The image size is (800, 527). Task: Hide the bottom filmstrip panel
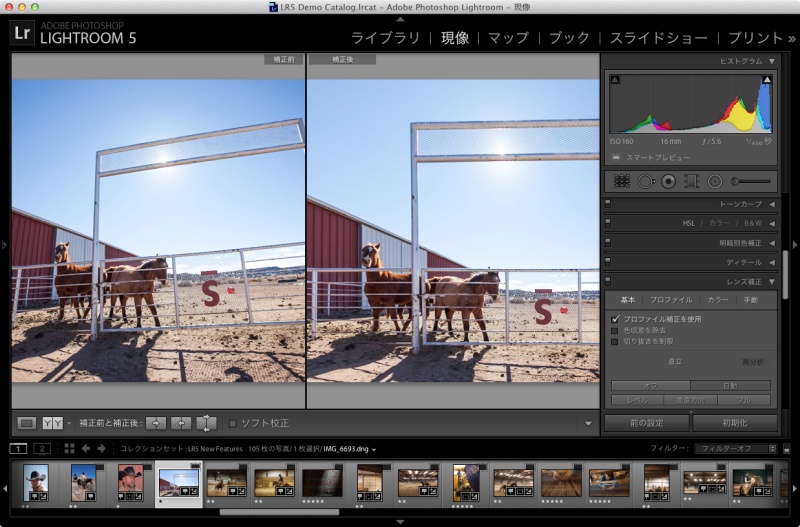point(400,522)
